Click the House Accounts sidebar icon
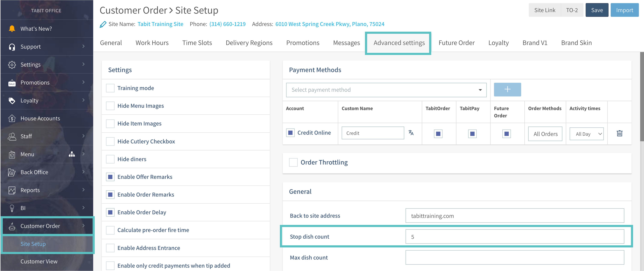Viewport: 644px width, 271px height. point(12,118)
